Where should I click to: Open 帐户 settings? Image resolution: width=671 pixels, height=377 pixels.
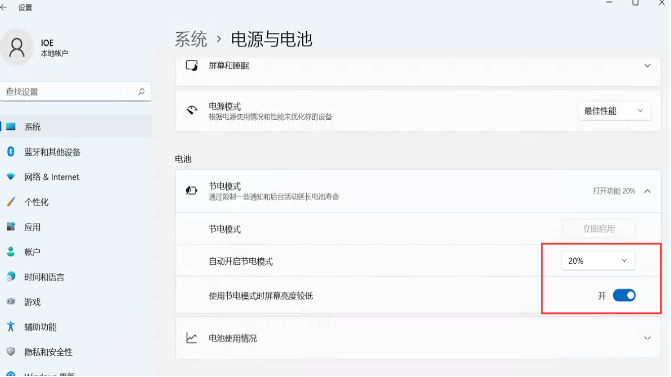coord(76,252)
